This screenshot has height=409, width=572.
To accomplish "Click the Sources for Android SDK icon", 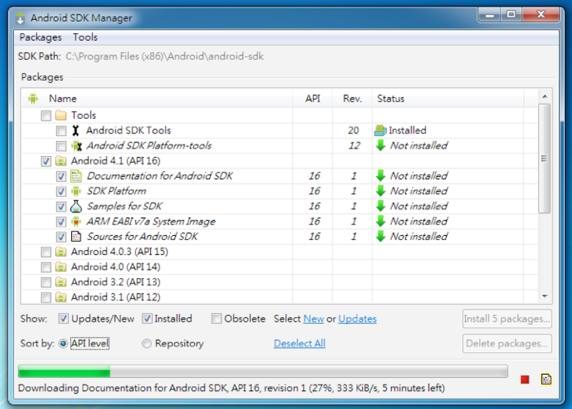I will click(x=76, y=237).
